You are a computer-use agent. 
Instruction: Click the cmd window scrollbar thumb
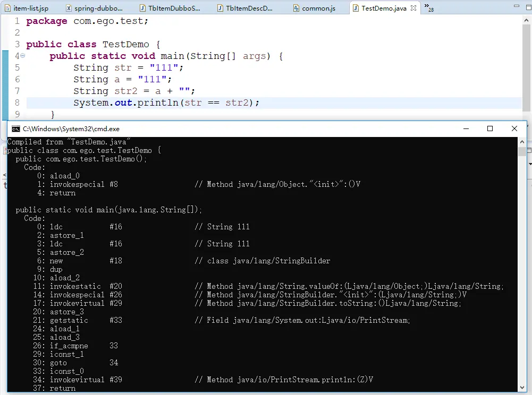(522, 151)
